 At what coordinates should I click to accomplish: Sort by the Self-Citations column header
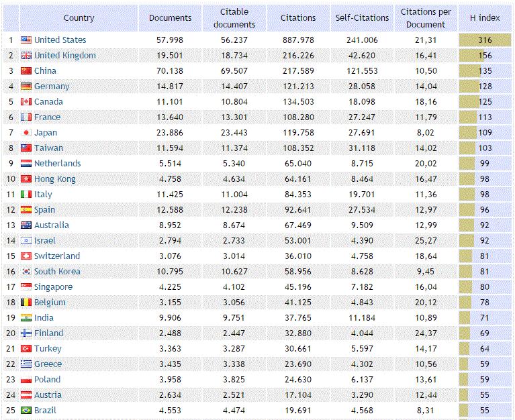point(362,18)
